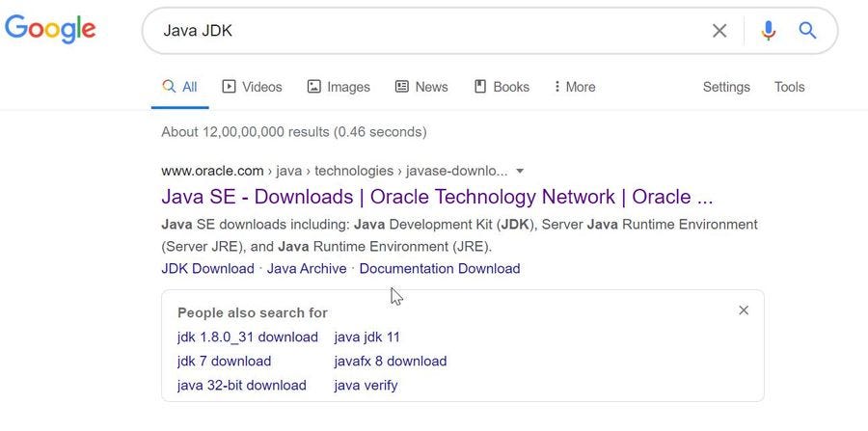
Task: Click the Google logo
Action: (x=50, y=29)
